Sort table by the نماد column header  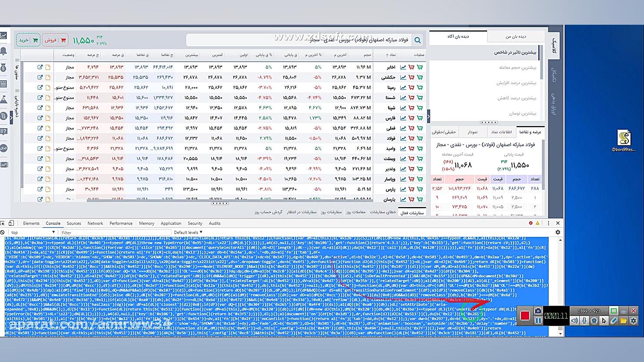click(x=390, y=55)
